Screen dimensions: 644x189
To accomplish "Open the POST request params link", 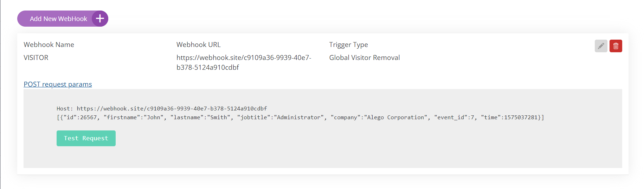I will click(x=58, y=85).
